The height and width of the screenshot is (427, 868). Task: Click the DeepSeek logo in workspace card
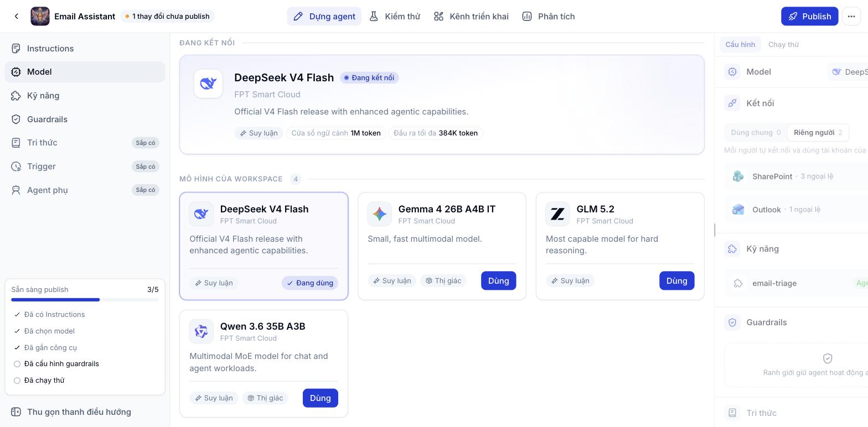(x=201, y=214)
